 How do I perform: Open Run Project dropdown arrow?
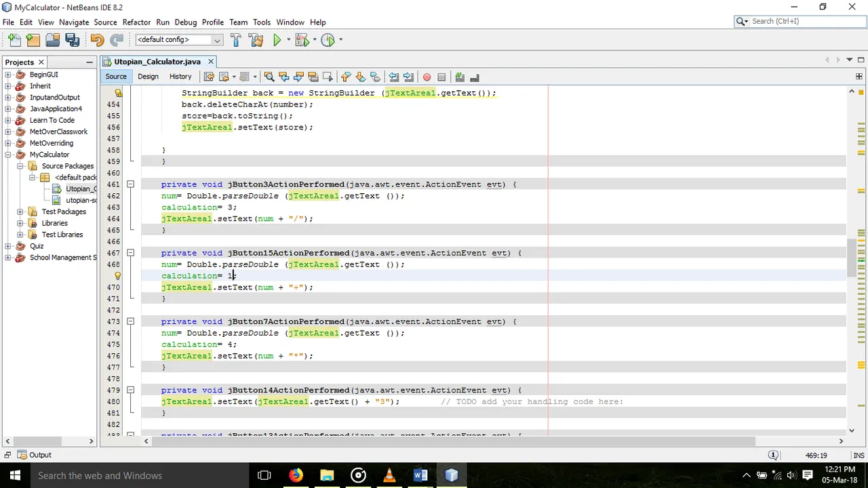coord(288,40)
